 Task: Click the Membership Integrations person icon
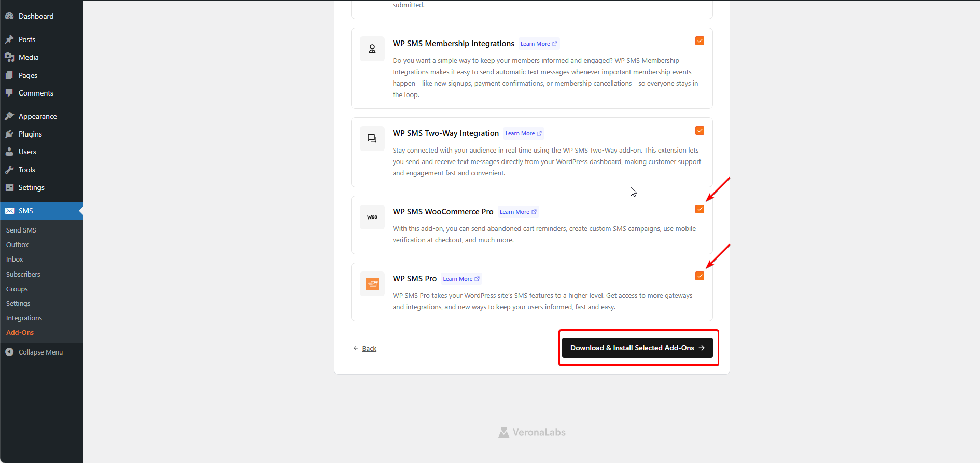click(372, 49)
